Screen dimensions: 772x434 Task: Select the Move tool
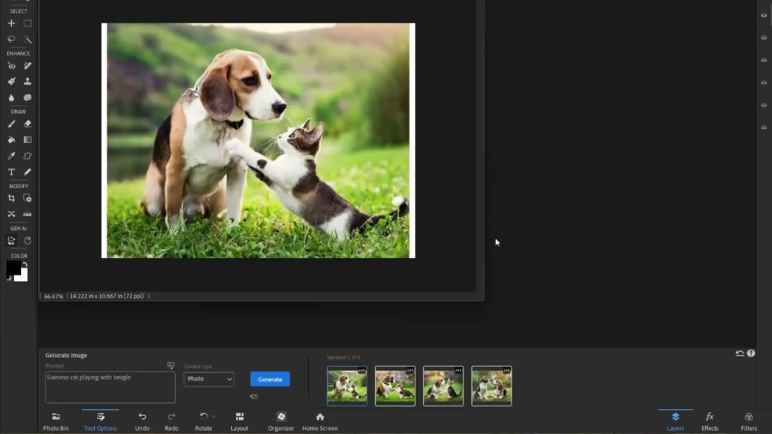tap(12, 23)
